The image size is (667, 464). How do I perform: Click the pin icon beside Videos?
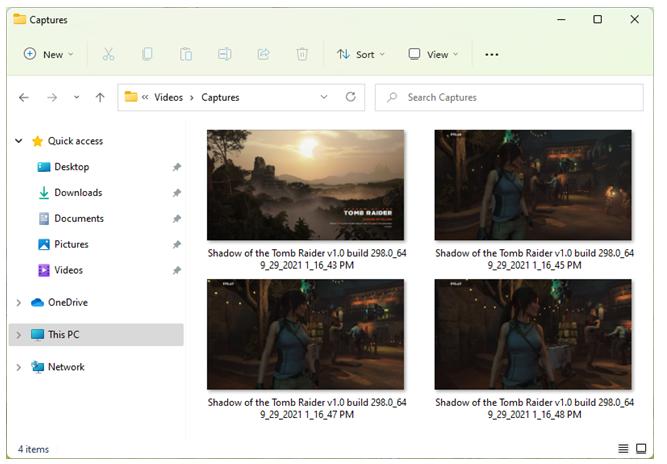(x=177, y=270)
